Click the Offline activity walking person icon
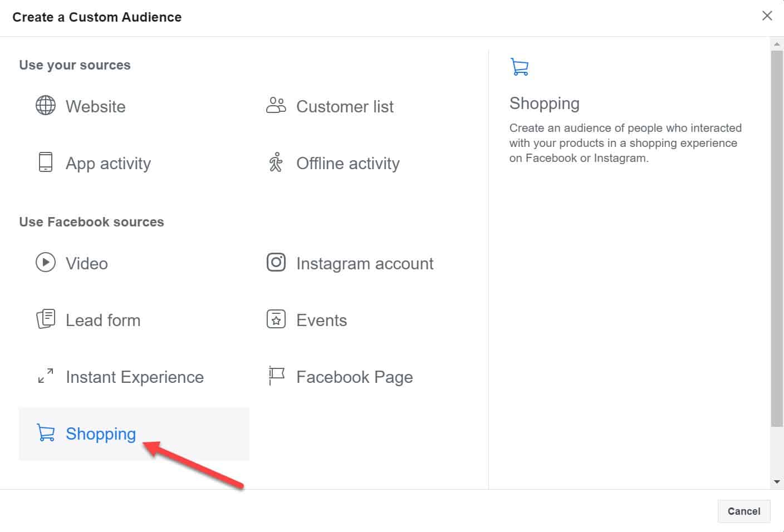 (x=276, y=162)
